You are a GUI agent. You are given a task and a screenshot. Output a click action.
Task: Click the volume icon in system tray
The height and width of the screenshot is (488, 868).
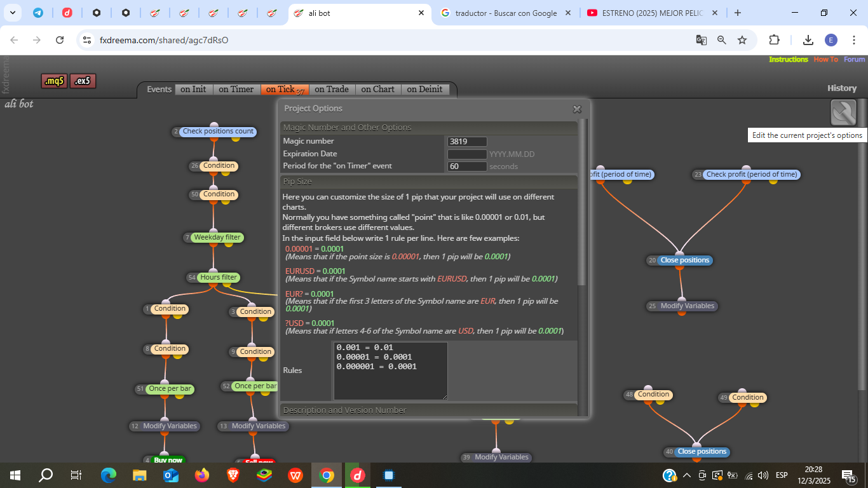763,475
